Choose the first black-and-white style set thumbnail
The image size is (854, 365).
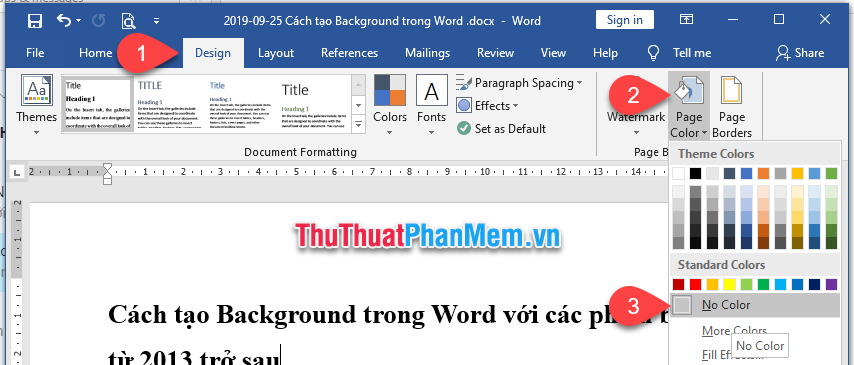[98, 105]
